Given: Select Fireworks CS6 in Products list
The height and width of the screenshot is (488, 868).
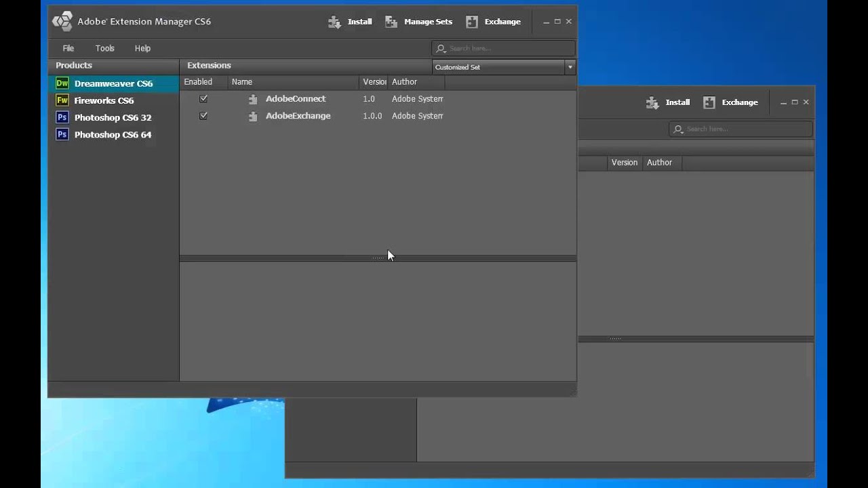Looking at the screenshot, I should click(113, 100).
